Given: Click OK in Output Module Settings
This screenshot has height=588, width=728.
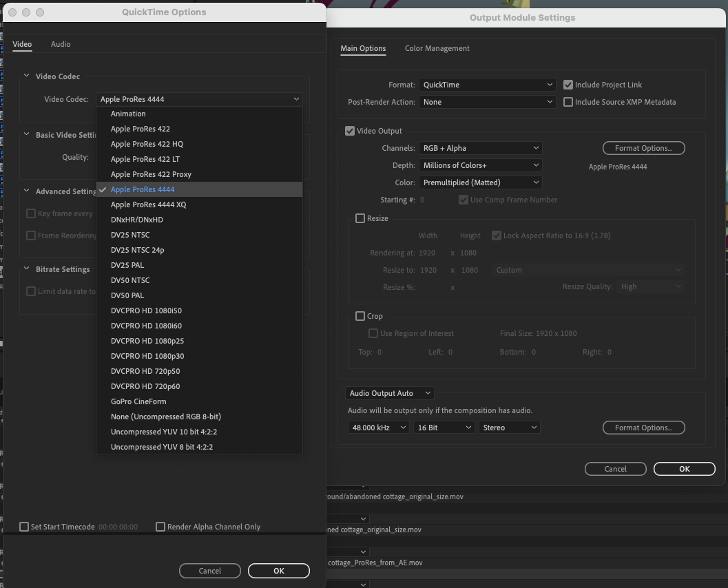Looking at the screenshot, I should pos(685,469).
